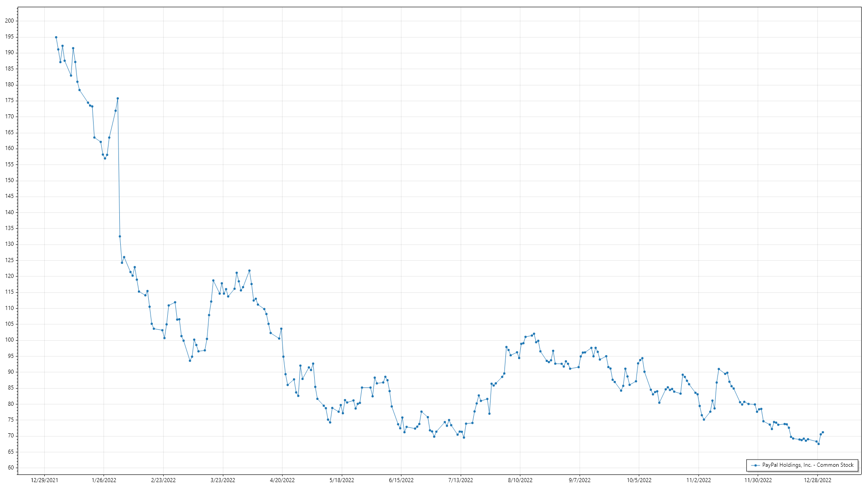
Task: Click the 200 y-axis value label
Action: click(9, 21)
